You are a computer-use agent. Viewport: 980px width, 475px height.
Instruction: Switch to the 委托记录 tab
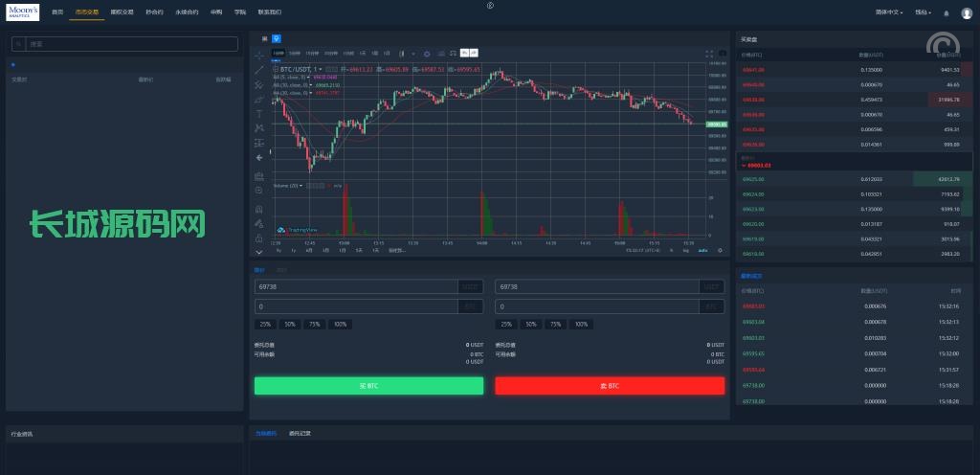(300, 434)
